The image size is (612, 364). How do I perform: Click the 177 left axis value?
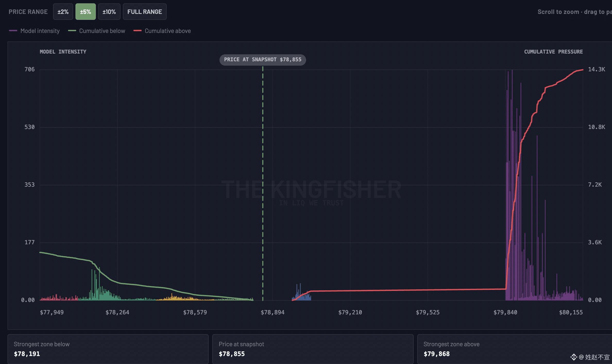(x=29, y=242)
